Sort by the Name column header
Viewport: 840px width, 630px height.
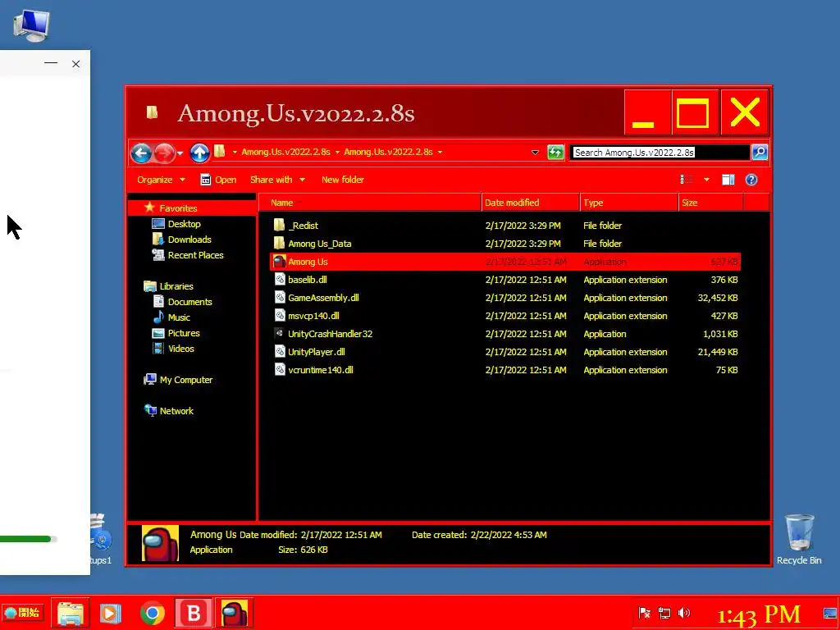(x=370, y=203)
